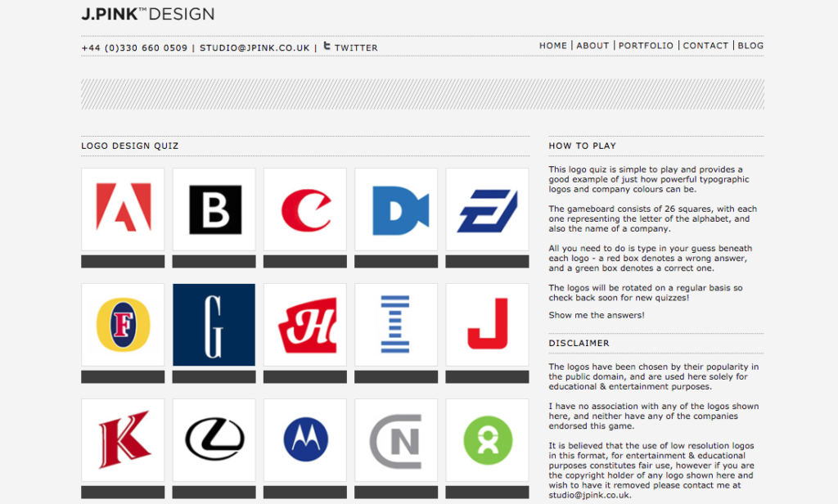Click the STUDIO@JPINK.CO.UK email link
Screen dimensions: 838x504
tap(255, 47)
